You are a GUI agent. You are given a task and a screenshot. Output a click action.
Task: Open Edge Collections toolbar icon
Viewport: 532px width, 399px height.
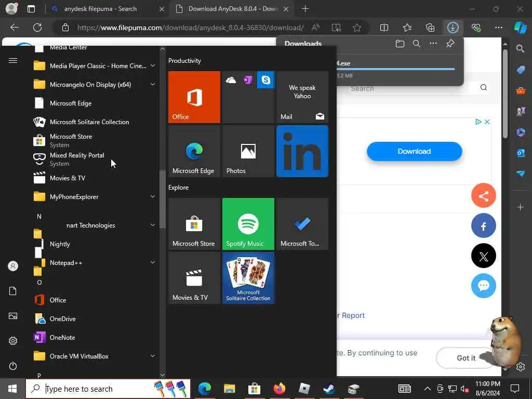pos(430,28)
